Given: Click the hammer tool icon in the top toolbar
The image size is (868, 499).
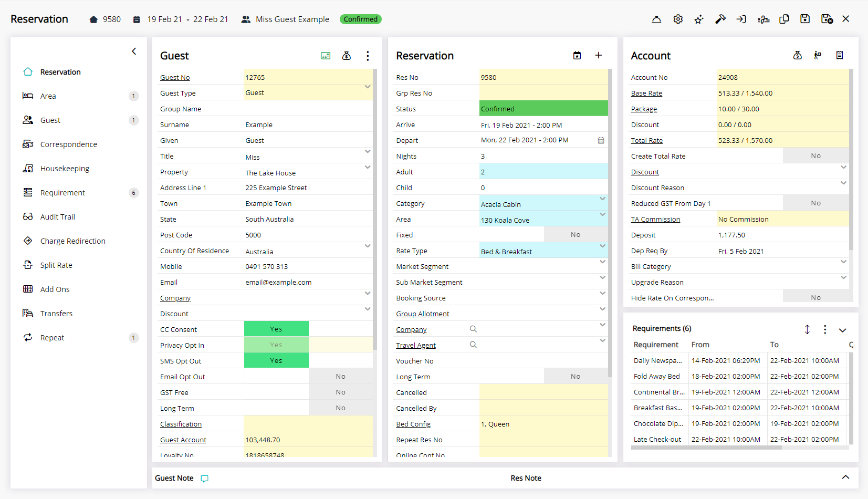Looking at the screenshot, I should [720, 19].
